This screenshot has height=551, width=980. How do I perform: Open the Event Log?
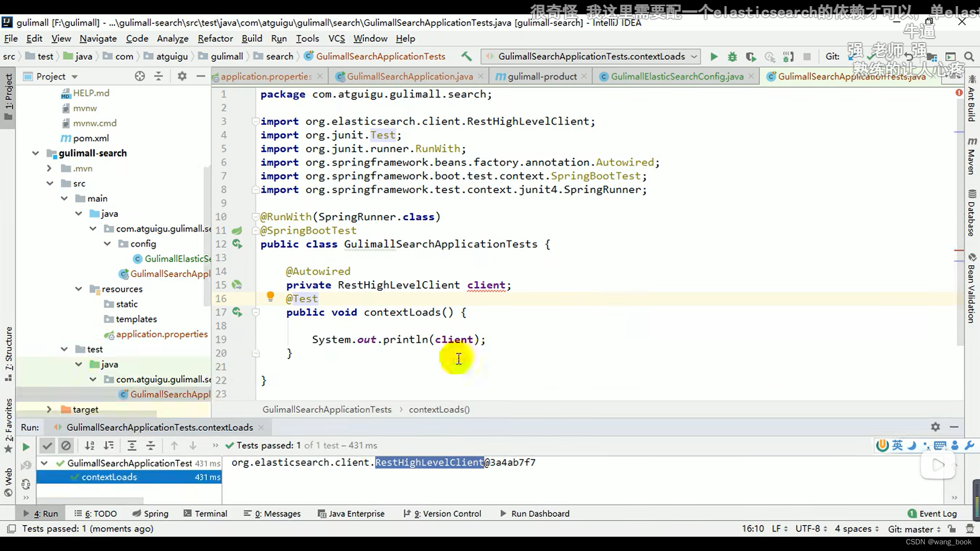(933, 514)
